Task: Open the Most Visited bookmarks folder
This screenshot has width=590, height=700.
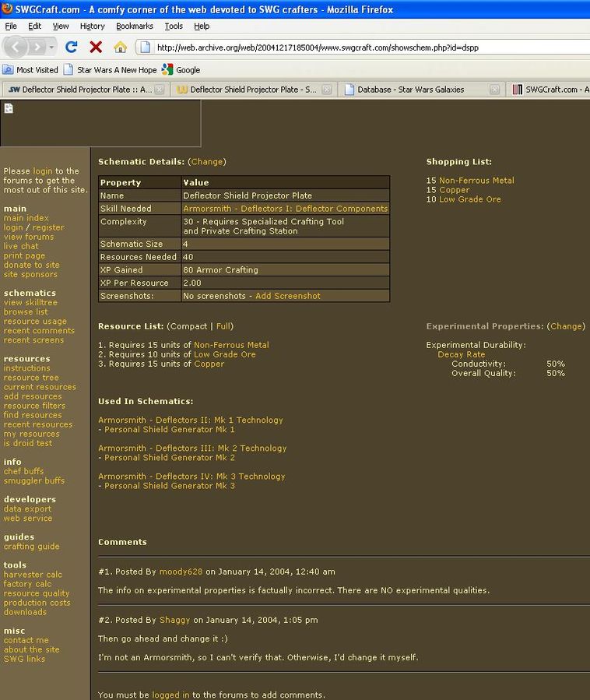Action: 30,69
